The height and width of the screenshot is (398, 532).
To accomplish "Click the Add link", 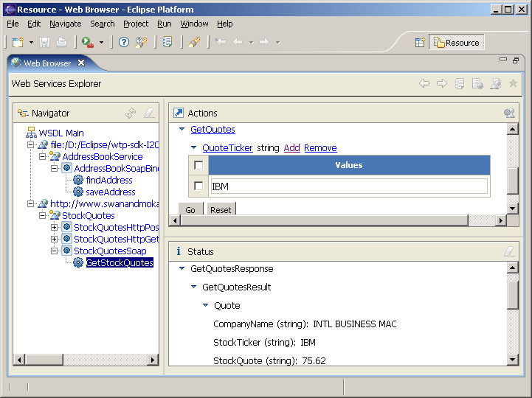I will click(x=291, y=148).
